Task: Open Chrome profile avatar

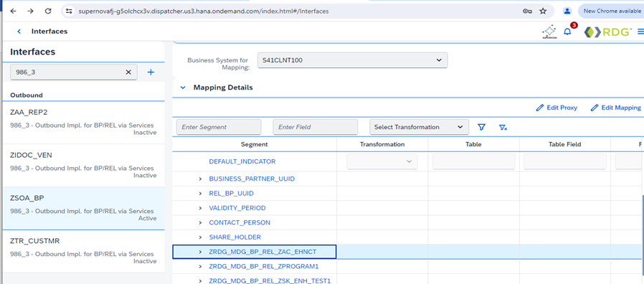Action: tap(567, 11)
